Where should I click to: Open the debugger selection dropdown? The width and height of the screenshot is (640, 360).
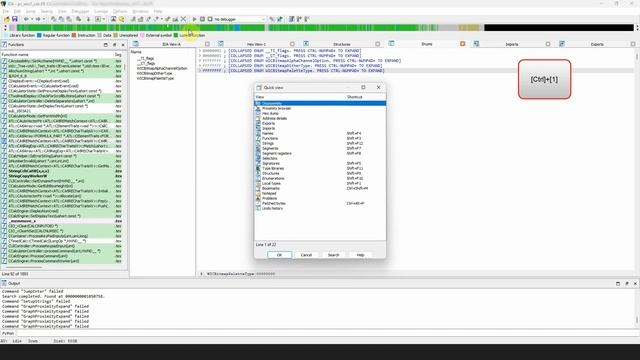(263, 19)
